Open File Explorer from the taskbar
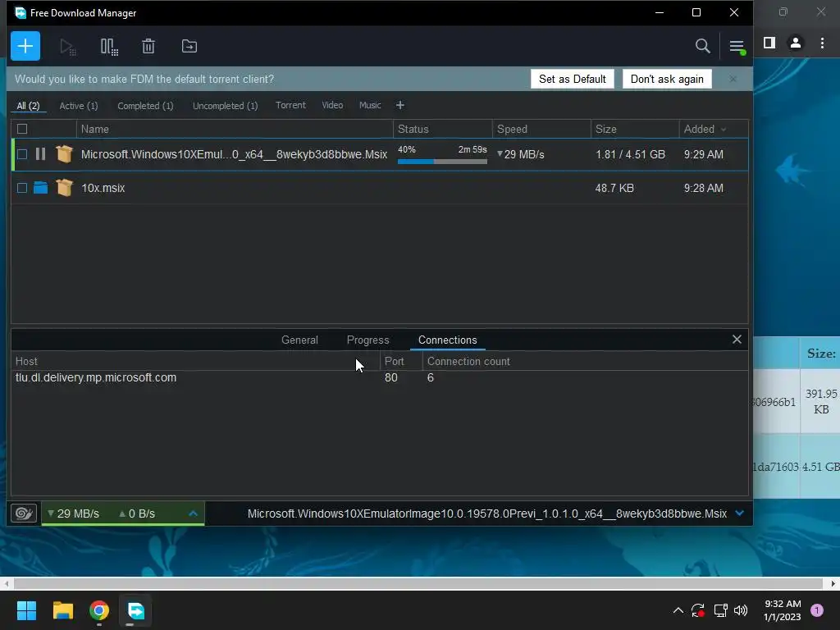This screenshot has width=840, height=630. pyautogui.click(x=62, y=610)
